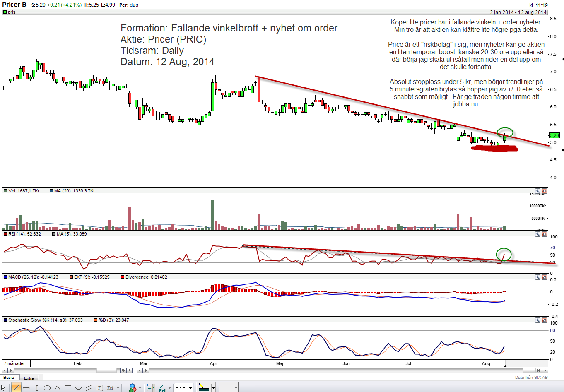Click the snap-to-line chart icon
This screenshot has height=392, width=564.
[x=151, y=388]
